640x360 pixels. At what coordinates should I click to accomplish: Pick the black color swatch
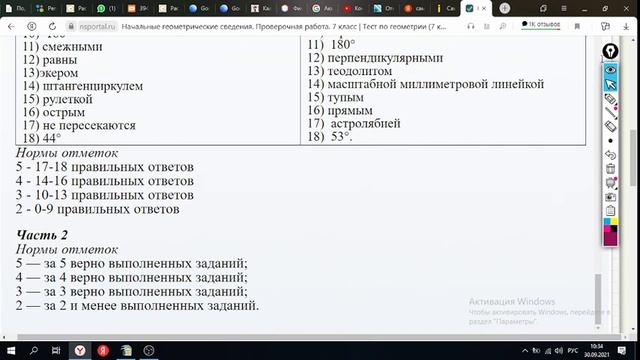tap(614, 229)
